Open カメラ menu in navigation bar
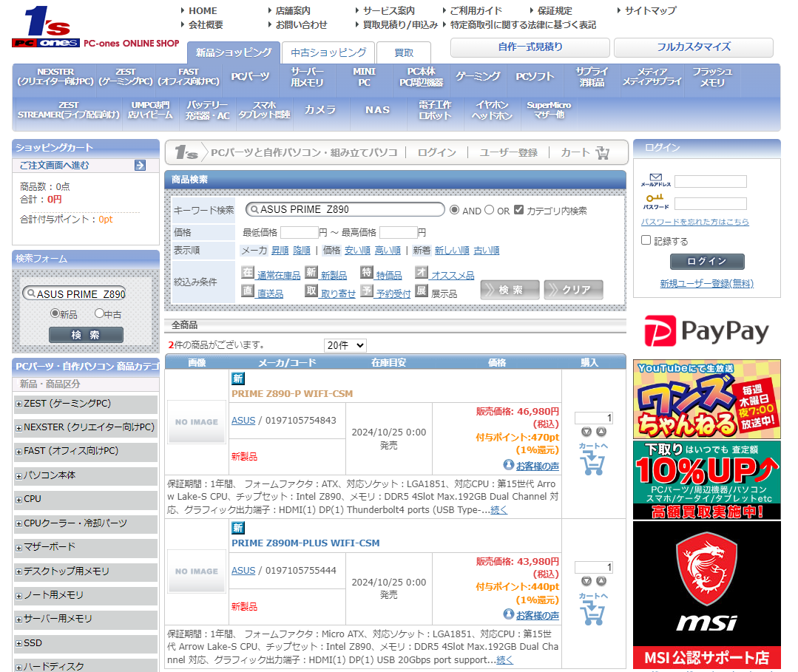Image resolution: width=798 pixels, height=672 pixels. [x=320, y=110]
